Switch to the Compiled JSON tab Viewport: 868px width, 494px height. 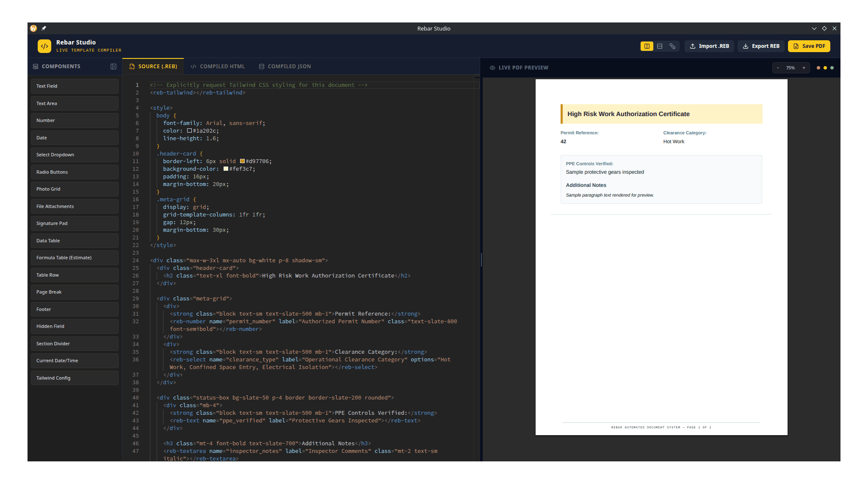(x=285, y=67)
